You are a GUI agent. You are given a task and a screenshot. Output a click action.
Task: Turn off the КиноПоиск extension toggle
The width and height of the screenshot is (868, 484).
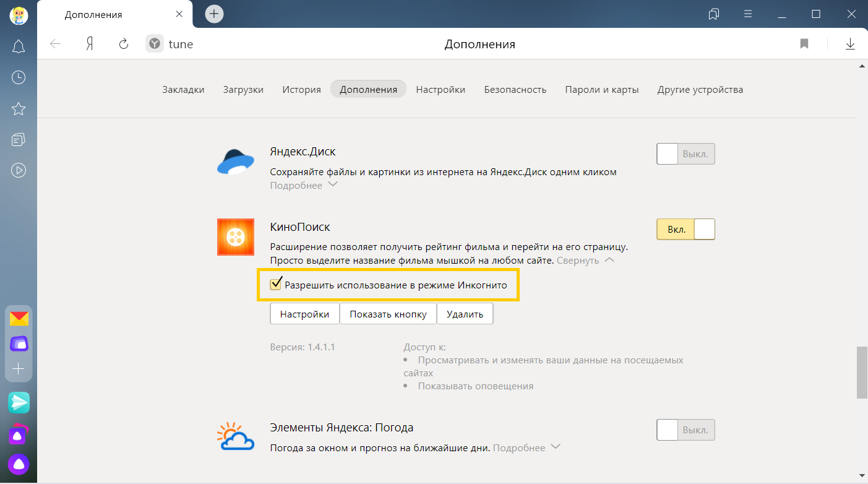tap(685, 230)
